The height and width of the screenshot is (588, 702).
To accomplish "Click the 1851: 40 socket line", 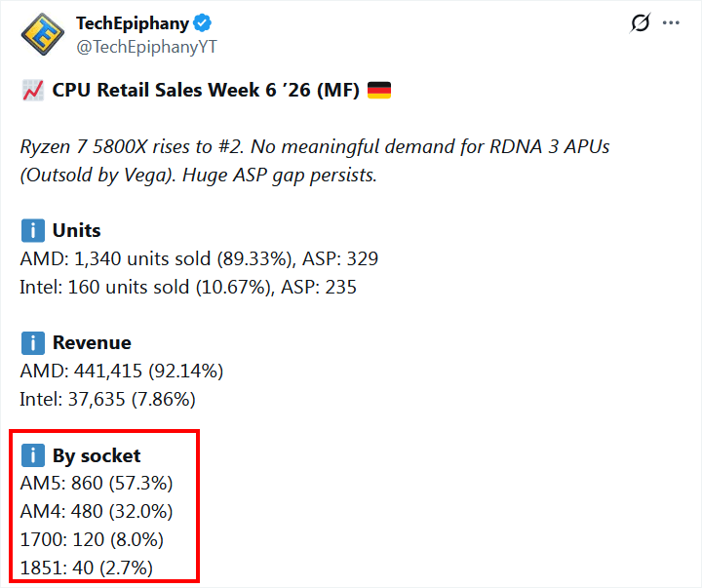I will coord(86,568).
